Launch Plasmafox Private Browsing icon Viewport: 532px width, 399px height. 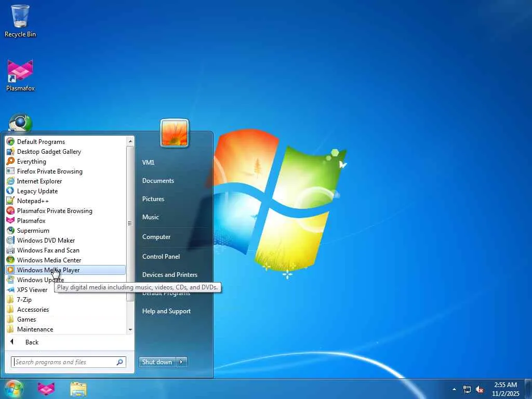point(10,210)
